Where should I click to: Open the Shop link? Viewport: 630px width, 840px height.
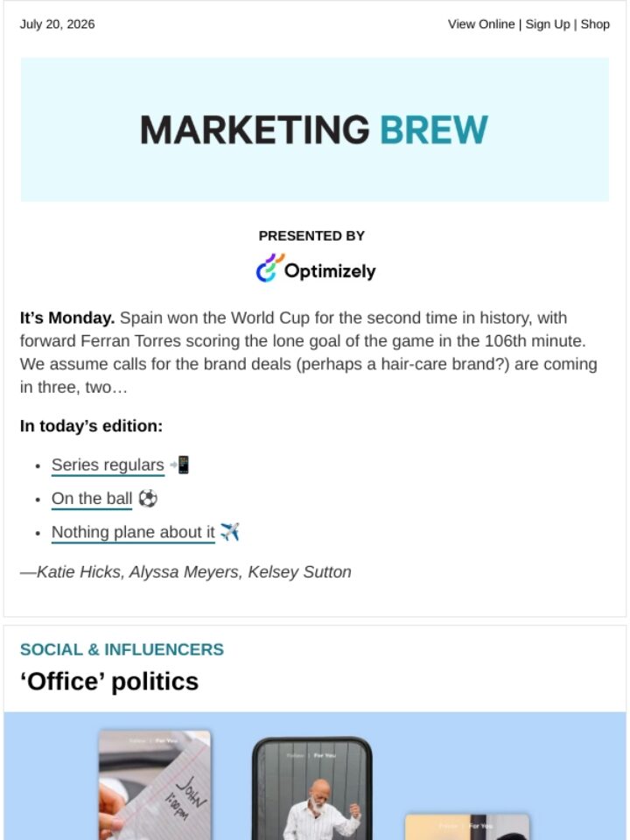click(x=595, y=24)
